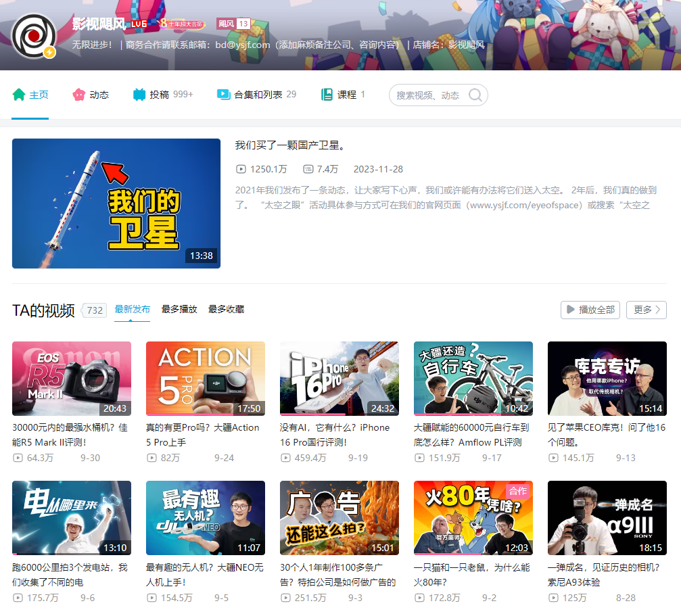The height and width of the screenshot is (616, 681).
Task: Click the danmaku count icon beside 7.4万
Action: tap(308, 169)
